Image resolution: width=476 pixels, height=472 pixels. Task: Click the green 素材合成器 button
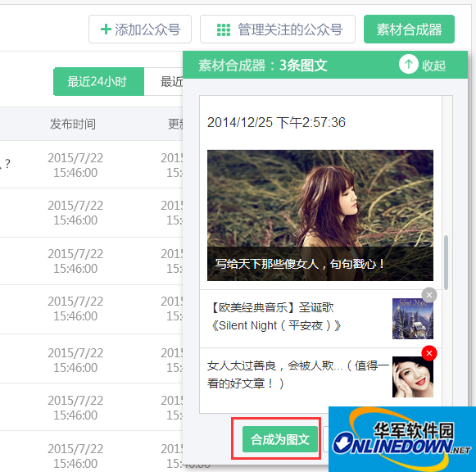[409, 29]
